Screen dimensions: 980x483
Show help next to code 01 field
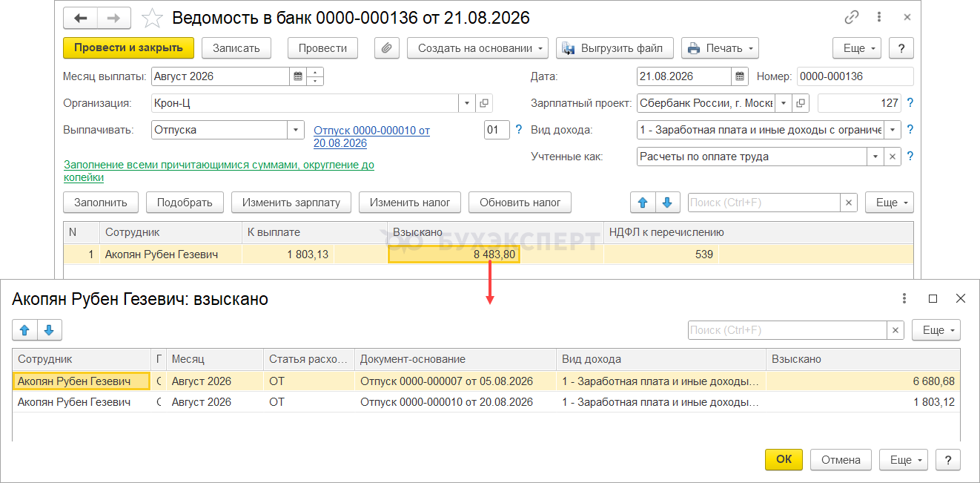point(519,130)
